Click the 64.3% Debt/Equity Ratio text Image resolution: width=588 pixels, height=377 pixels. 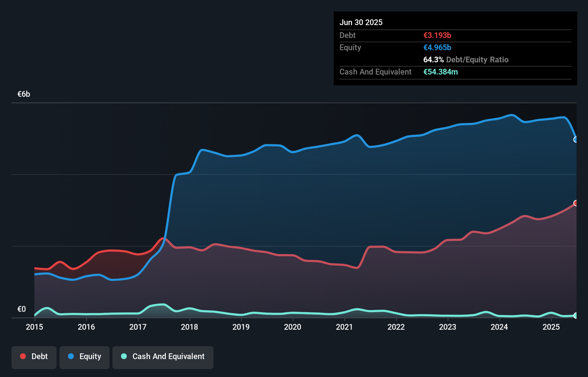tap(466, 60)
